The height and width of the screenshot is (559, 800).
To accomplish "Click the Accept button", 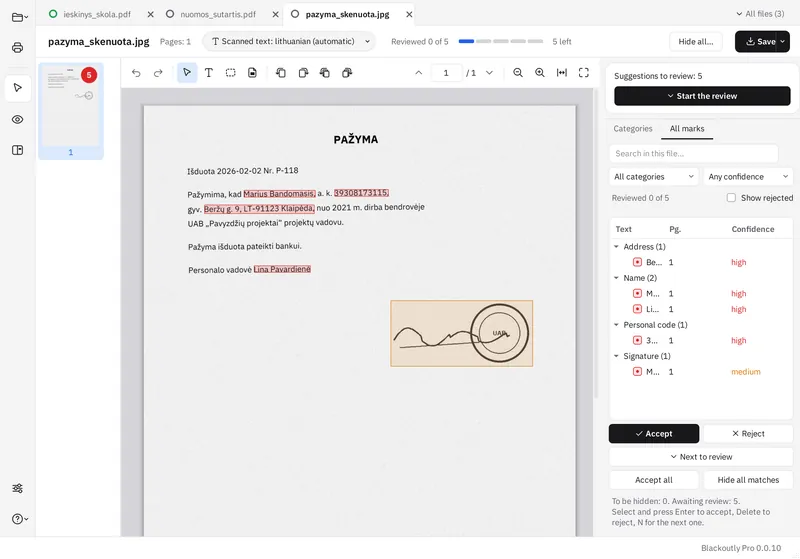I will click(654, 434).
